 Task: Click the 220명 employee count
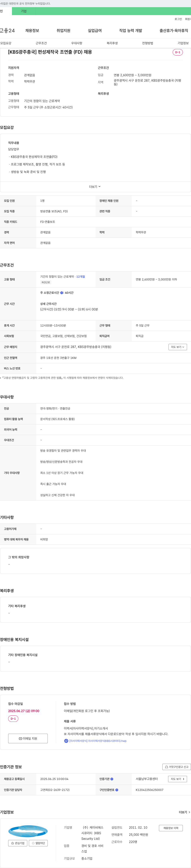(133, 842)
